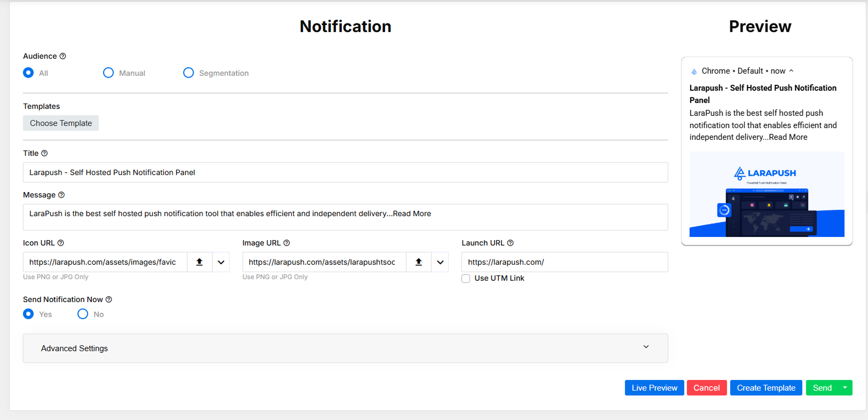Screen dimensions: 868x420
Task: Click the green Send button
Action: pos(822,388)
